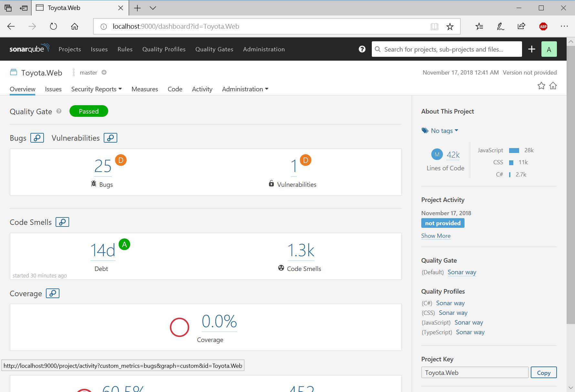This screenshot has height=392, width=575.
Task: Click the project home icon
Action: pos(553,85)
